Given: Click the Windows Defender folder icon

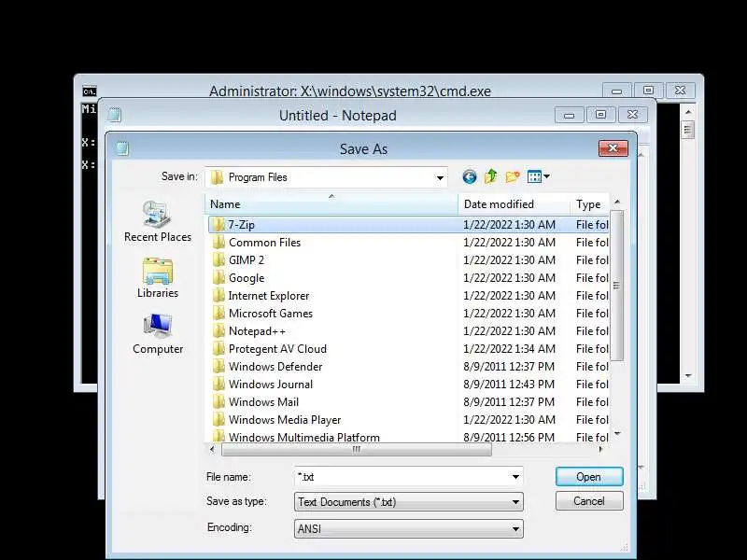Looking at the screenshot, I should tap(218, 367).
